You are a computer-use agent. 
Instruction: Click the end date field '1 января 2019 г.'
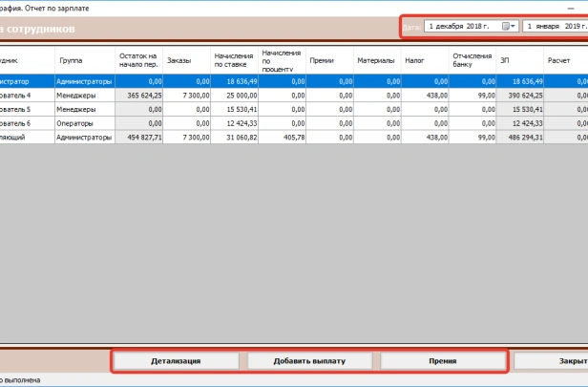555,27
